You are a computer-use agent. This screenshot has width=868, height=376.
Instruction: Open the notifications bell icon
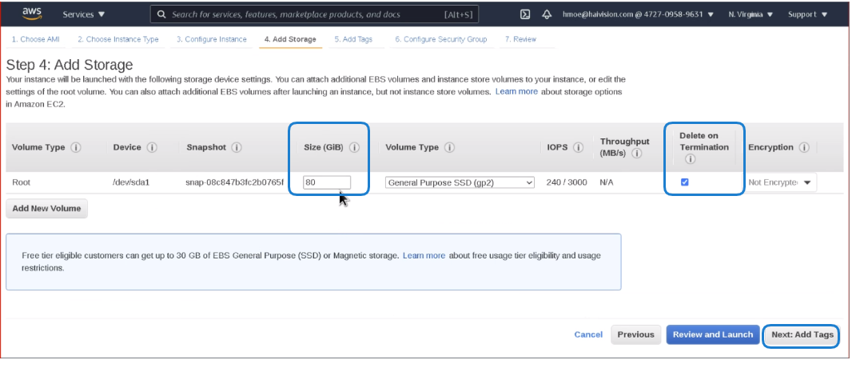[x=547, y=14]
